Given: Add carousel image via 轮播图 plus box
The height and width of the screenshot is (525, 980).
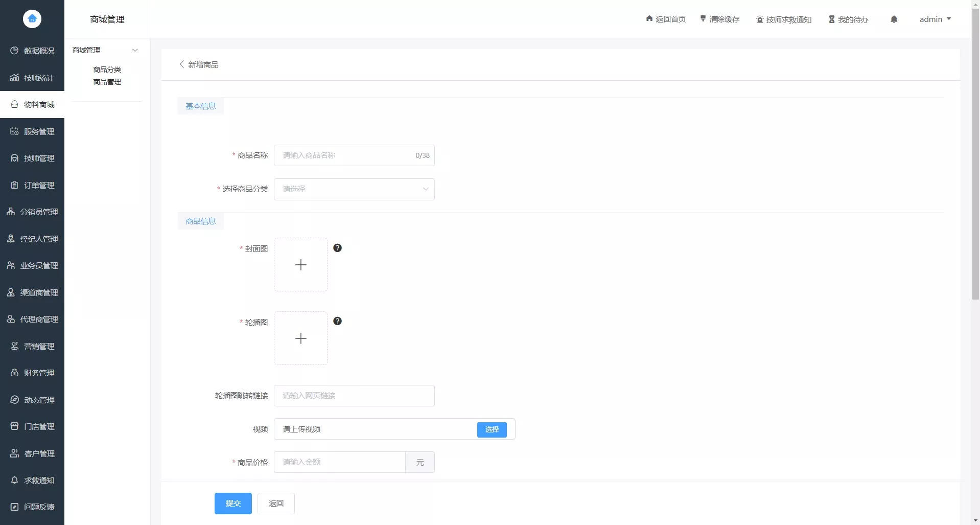Looking at the screenshot, I should 300,338.
